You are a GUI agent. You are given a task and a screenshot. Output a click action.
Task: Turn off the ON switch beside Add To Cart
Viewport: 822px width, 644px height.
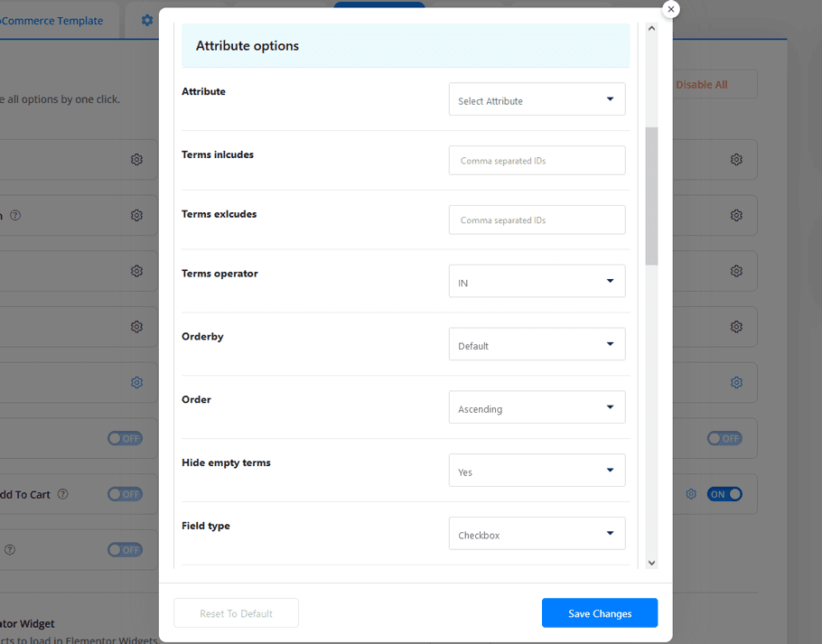(x=725, y=494)
